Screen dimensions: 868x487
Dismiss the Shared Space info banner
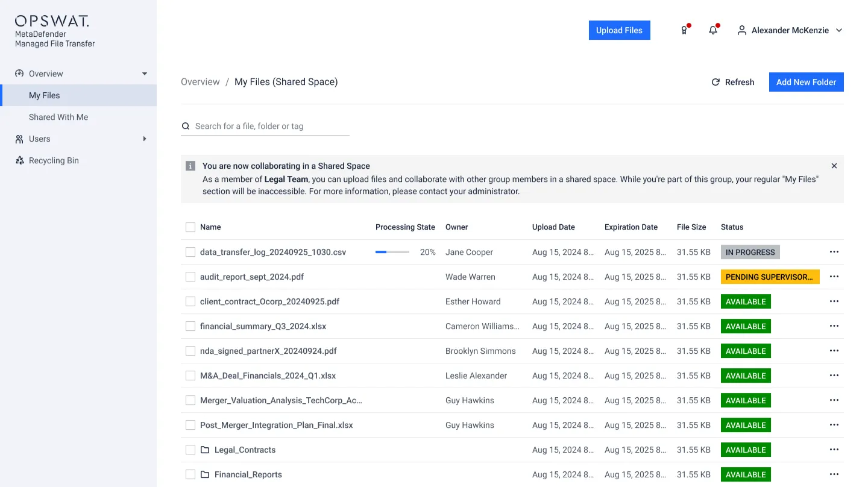click(x=834, y=166)
